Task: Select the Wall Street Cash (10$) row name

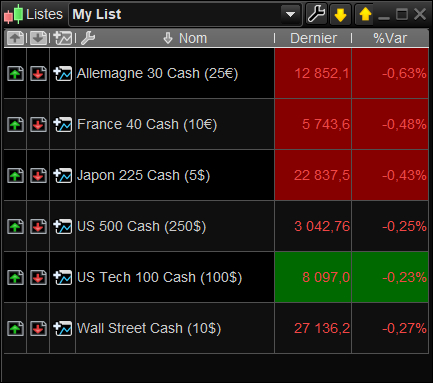Action: click(149, 329)
